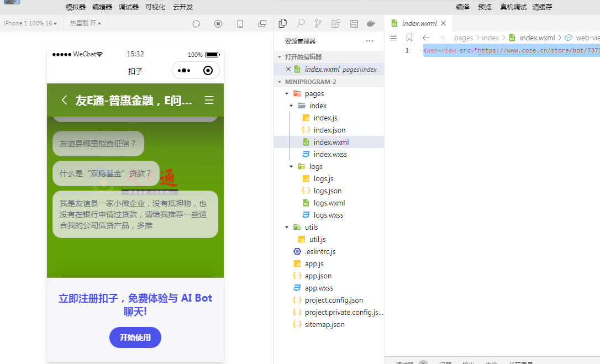The height and width of the screenshot is (364, 600).
Task: Click the Clear Cache button
Action: pyautogui.click(x=542, y=7)
